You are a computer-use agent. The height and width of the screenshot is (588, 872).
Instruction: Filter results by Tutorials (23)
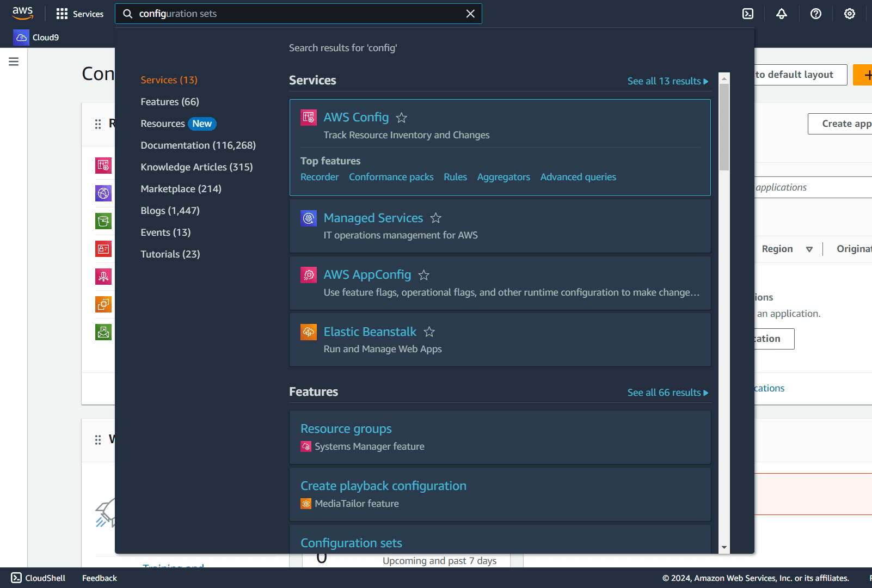click(170, 254)
